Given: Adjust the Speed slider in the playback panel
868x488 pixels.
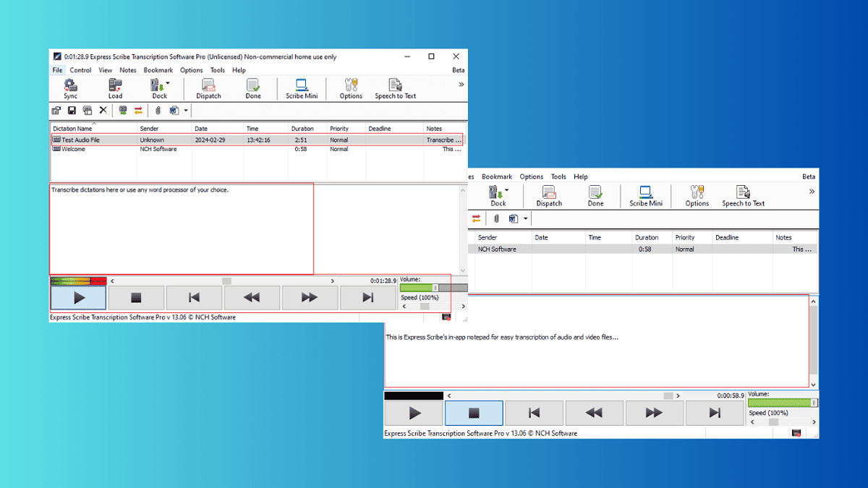Looking at the screenshot, I should (423, 307).
